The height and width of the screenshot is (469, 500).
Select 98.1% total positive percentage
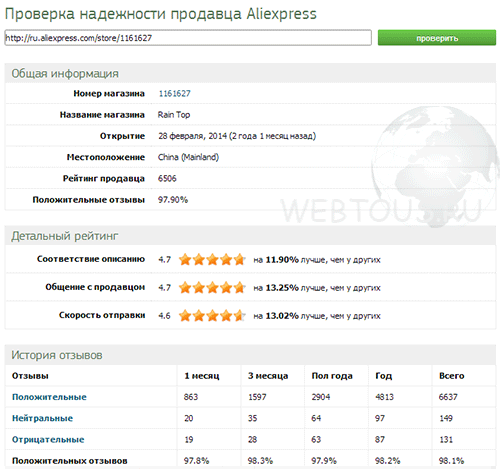pyautogui.click(x=451, y=461)
